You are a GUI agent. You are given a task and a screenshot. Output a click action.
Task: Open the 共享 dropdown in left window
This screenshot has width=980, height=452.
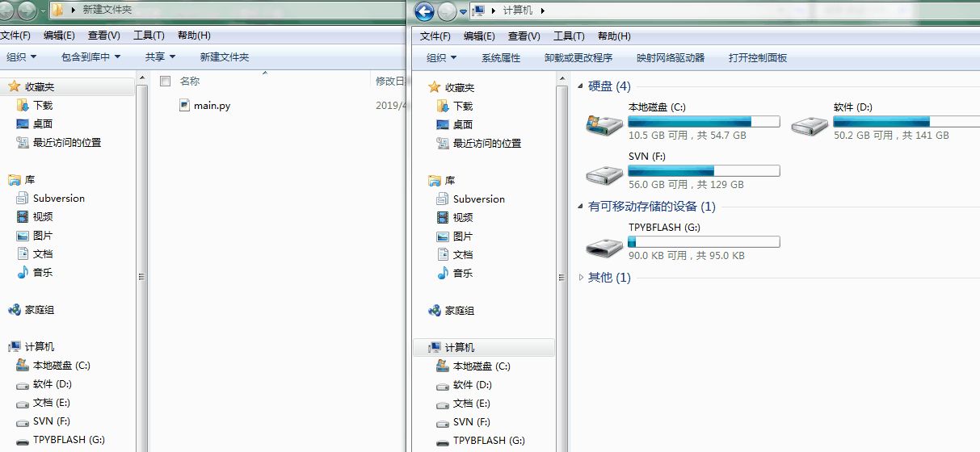(160, 57)
